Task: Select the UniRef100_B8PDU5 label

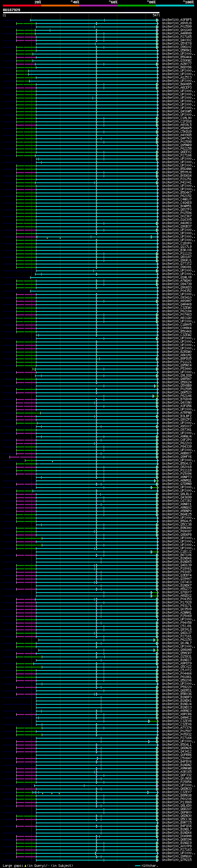Action: coord(177,358)
